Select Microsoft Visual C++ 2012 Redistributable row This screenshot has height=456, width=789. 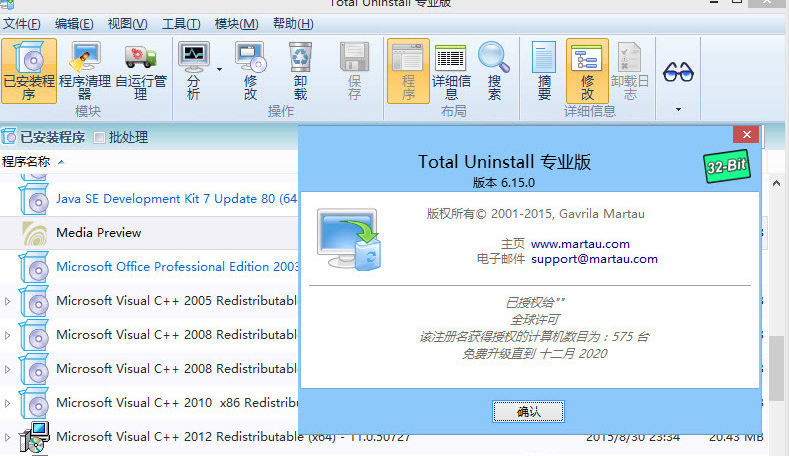pyautogui.click(x=233, y=436)
